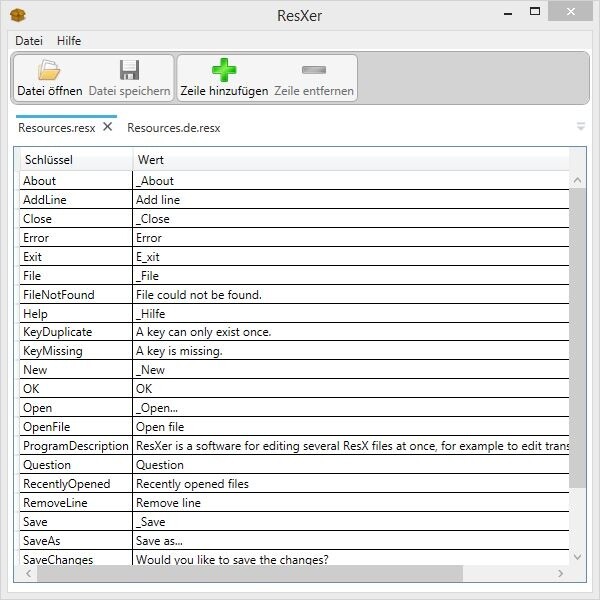600x600 pixels.
Task: Click the horizontal scrollbar left arrow
Action: [x=28, y=573]
